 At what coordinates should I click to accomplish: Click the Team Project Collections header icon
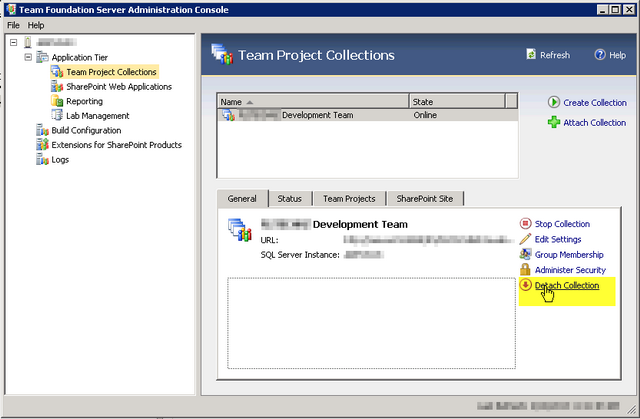[x=222, y=54]
